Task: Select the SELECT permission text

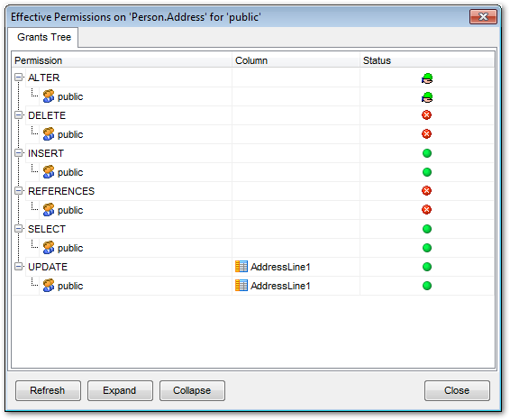Action: point(47,229)
